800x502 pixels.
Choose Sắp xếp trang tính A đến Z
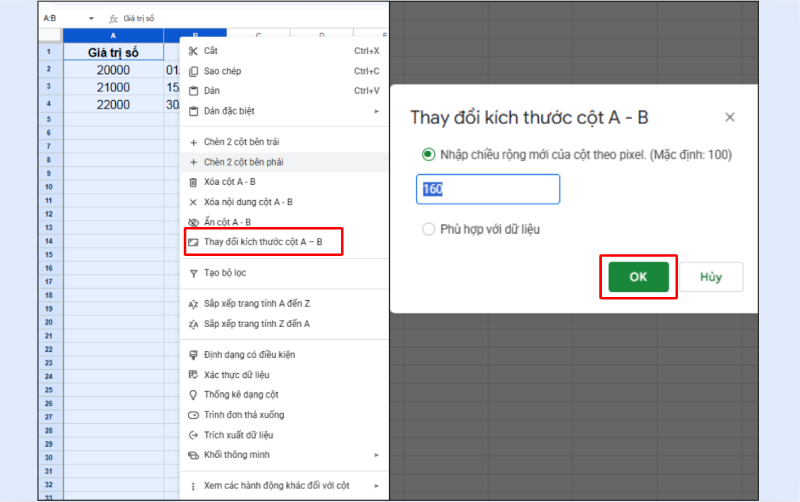[x=284, y=304]
